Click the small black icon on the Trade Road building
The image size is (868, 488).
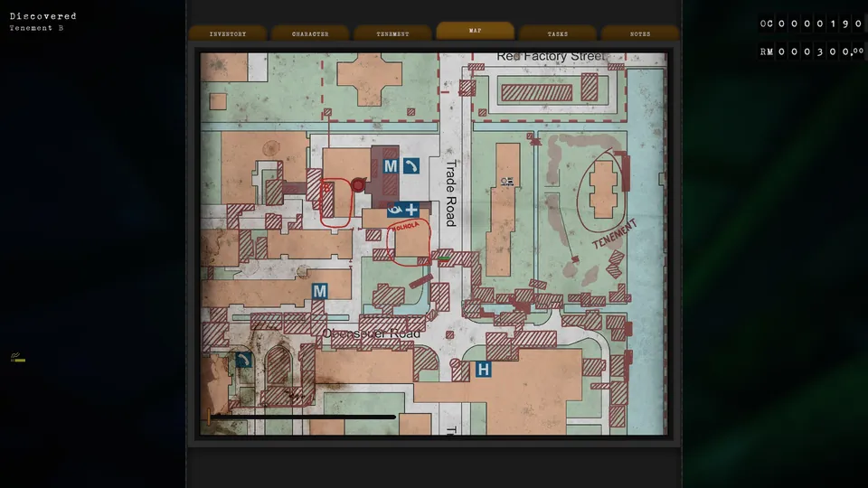coord(506,181)
